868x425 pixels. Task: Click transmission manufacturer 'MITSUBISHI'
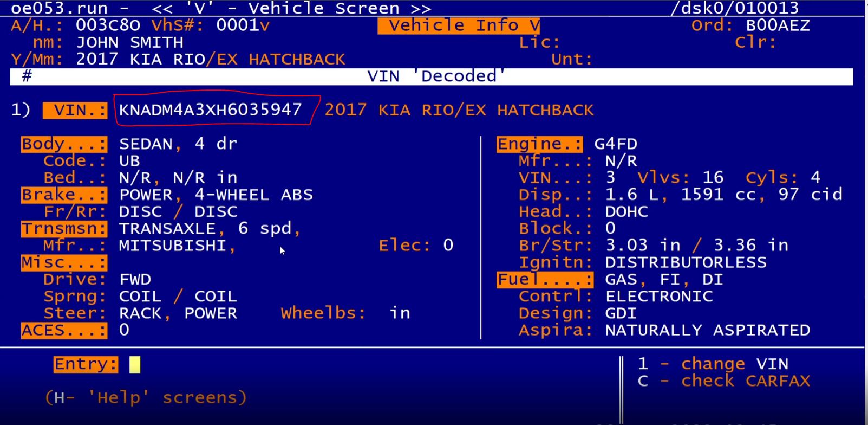pyautogui.click(x=173, y=246)
